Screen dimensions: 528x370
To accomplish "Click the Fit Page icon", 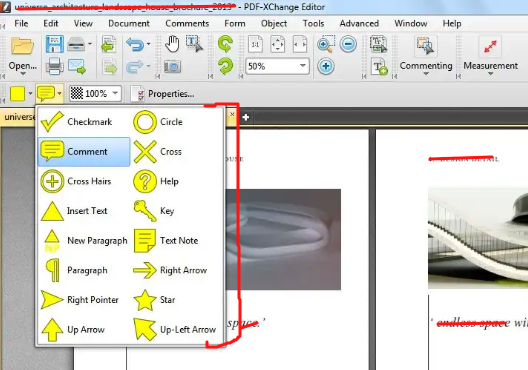I will 277,44.
